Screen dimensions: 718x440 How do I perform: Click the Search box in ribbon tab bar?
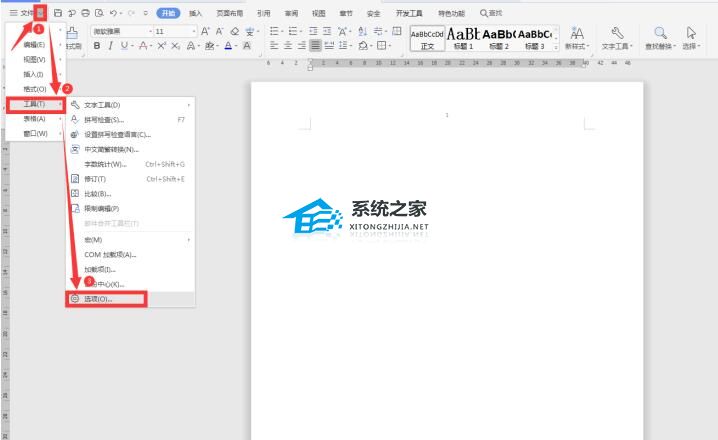[491, 13]
